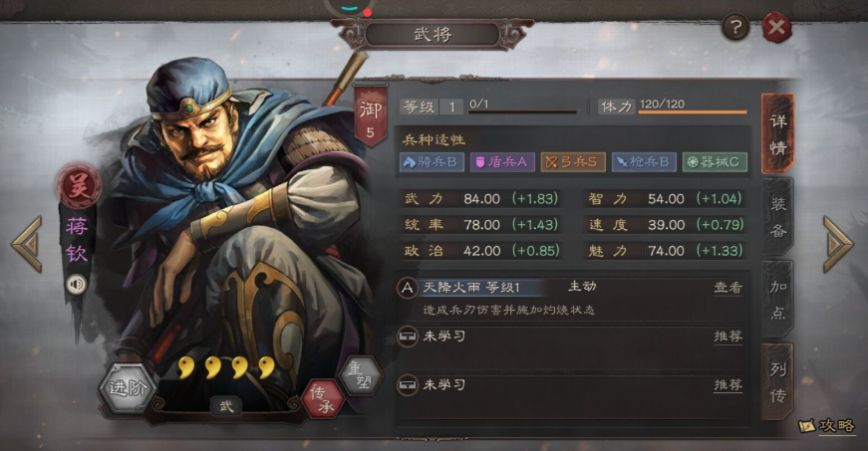Viewport: 868px width, 451px height.
Task: View details of 天降火雨 skill via 查看
Action: click(x=727, y=288)
